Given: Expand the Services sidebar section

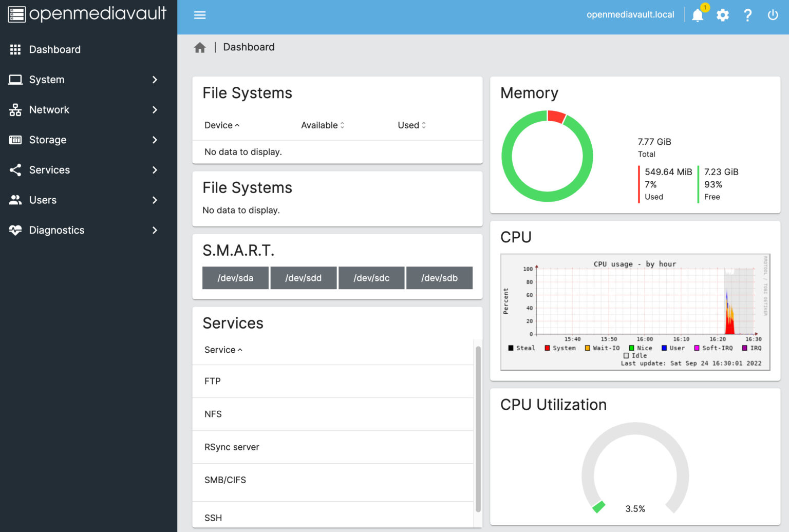Looking at the screenshot, I should (x=49, y=170).
